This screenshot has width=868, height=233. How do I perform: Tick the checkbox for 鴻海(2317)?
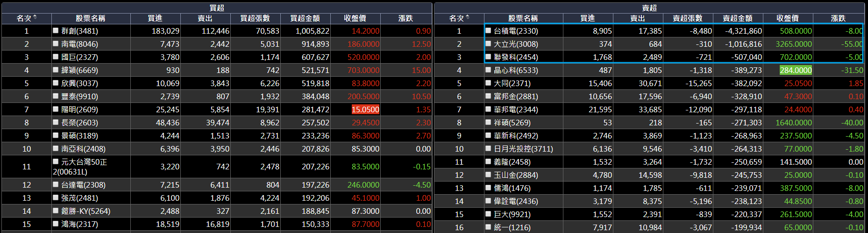[56, 224]
